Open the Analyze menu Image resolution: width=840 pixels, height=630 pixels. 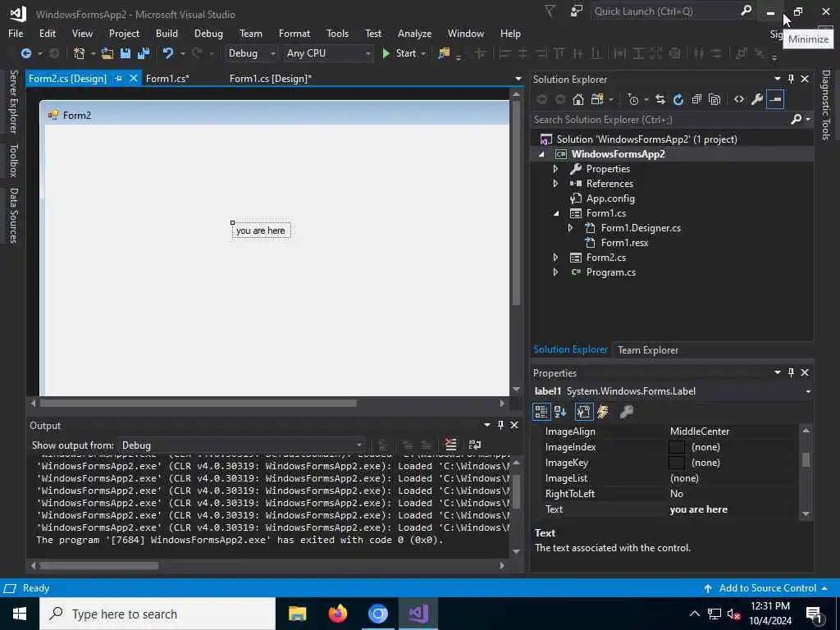tap(414, 33)
